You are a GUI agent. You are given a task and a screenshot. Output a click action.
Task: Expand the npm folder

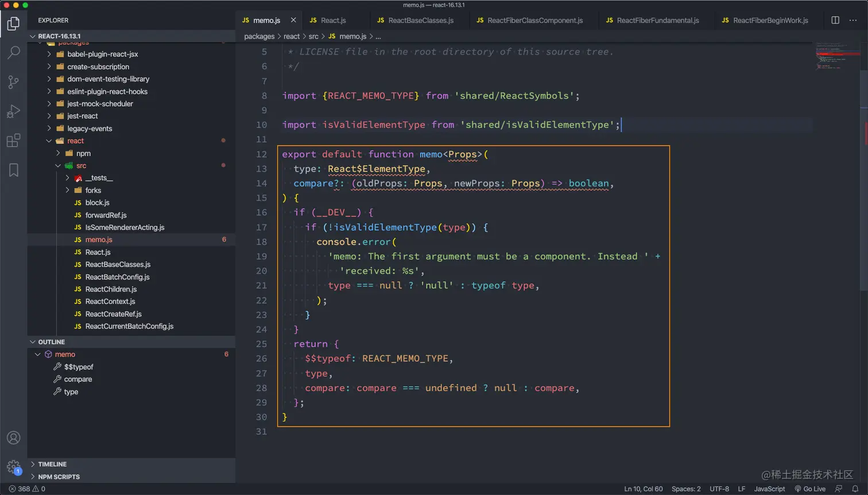click(131, 153)
